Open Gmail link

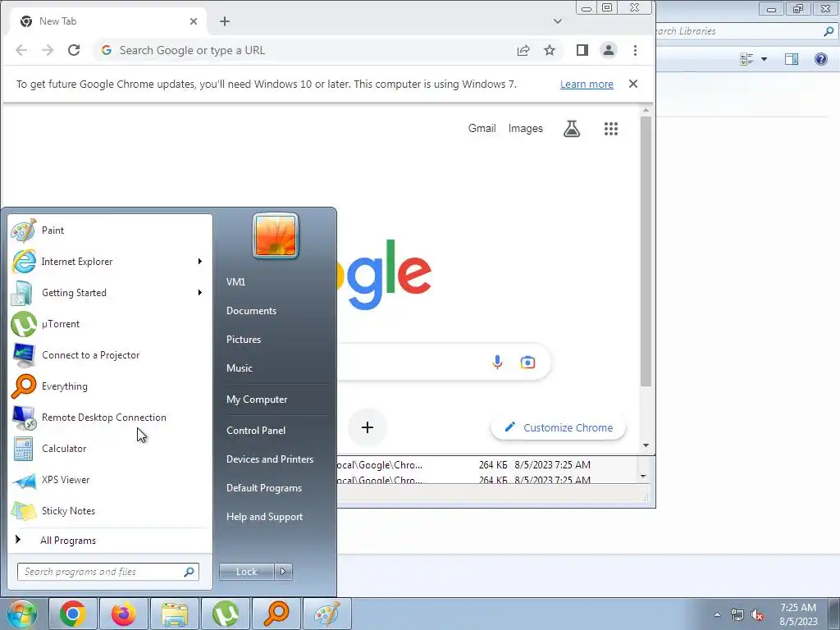(482, 129)
